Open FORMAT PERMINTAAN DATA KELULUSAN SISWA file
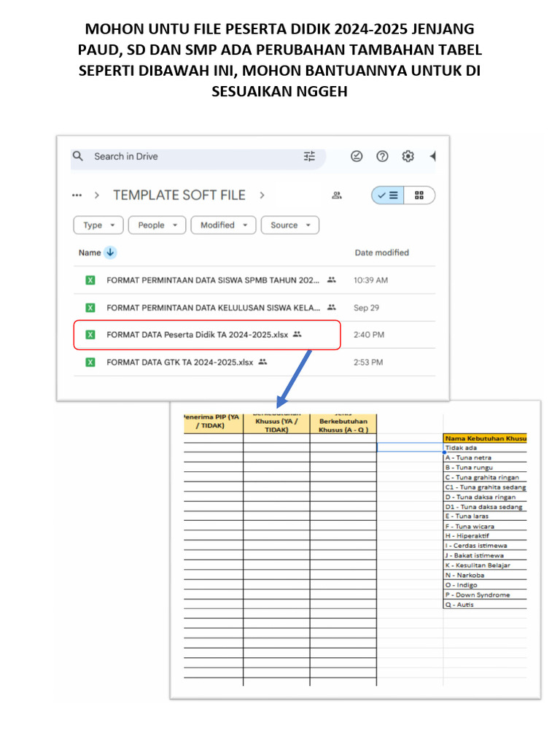This screenshot has height=747, width=560. pyautogui.click(x=214, y=308)
